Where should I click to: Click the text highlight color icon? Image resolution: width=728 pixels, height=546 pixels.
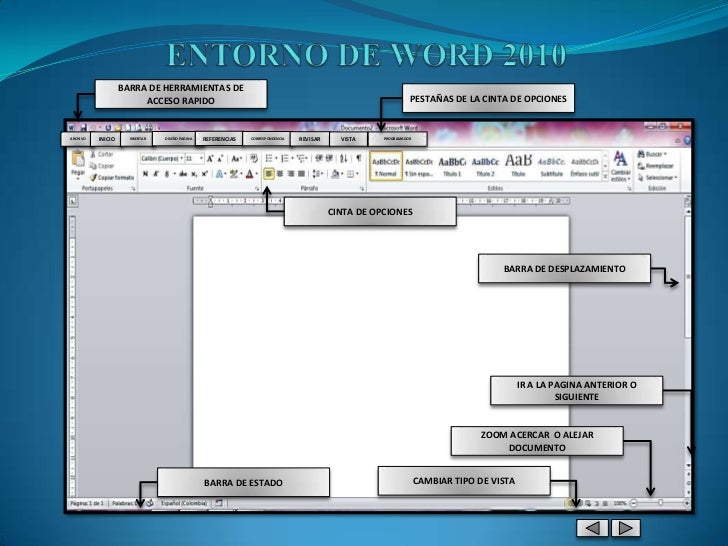tap(235, 174)
